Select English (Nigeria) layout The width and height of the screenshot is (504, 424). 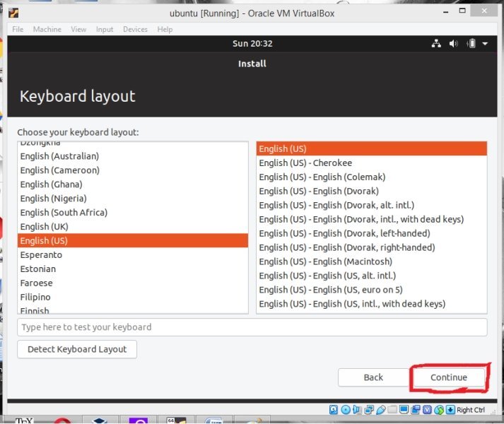[133, 199]
